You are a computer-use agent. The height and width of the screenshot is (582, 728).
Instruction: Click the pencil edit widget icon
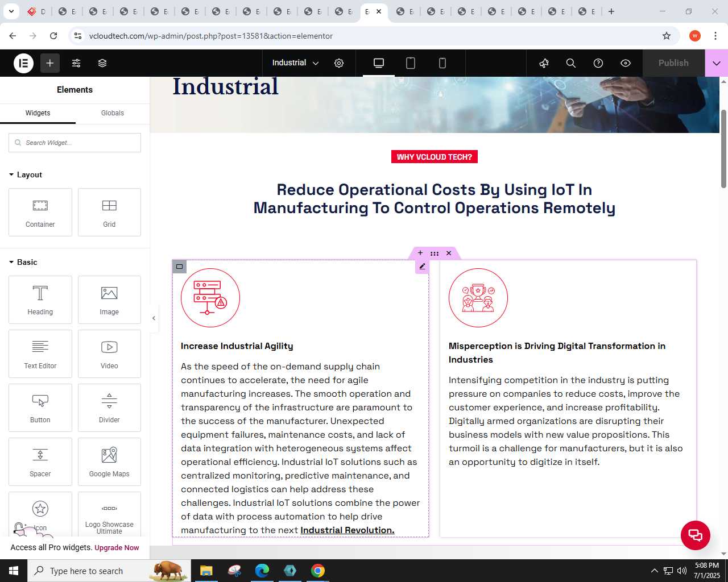422,267
